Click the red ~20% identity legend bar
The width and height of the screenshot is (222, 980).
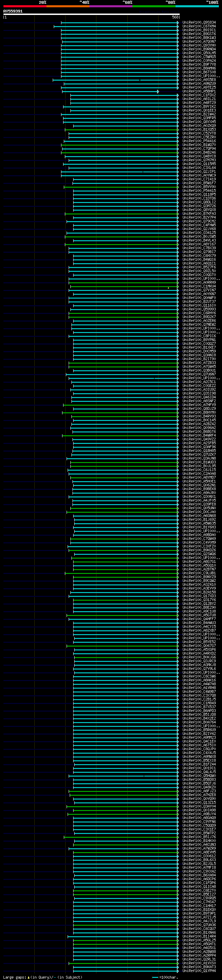pos(25,6)
